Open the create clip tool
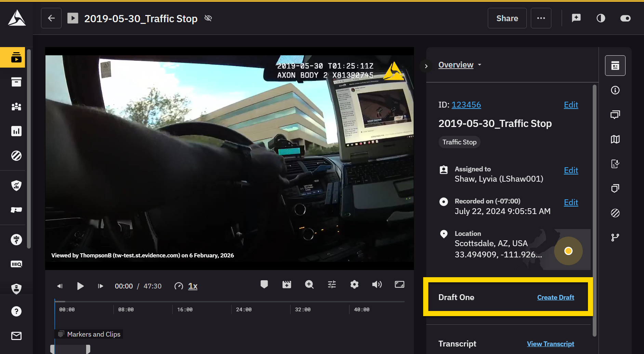This screenshot has width=644, height=354. click(x=286, y=284)
